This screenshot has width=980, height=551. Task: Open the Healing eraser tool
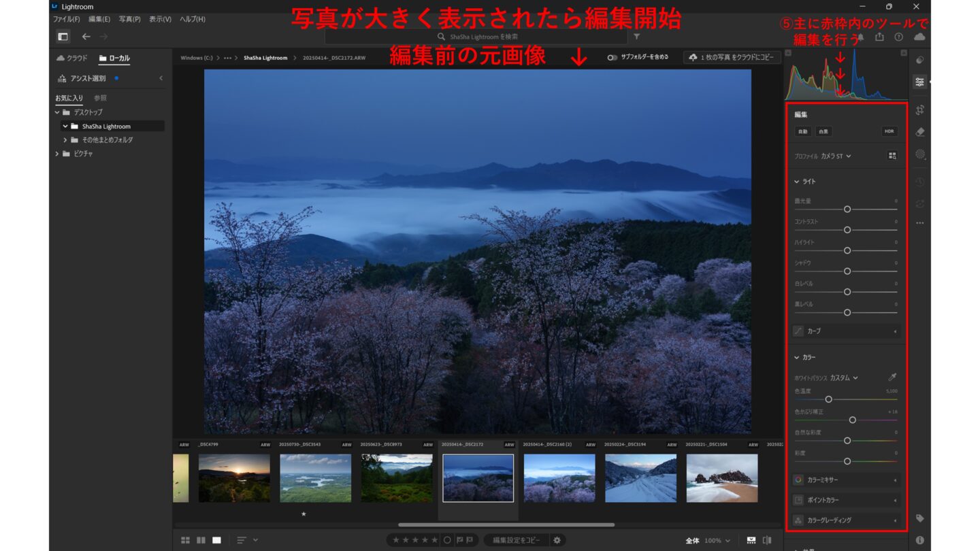[x=920, y=132]
